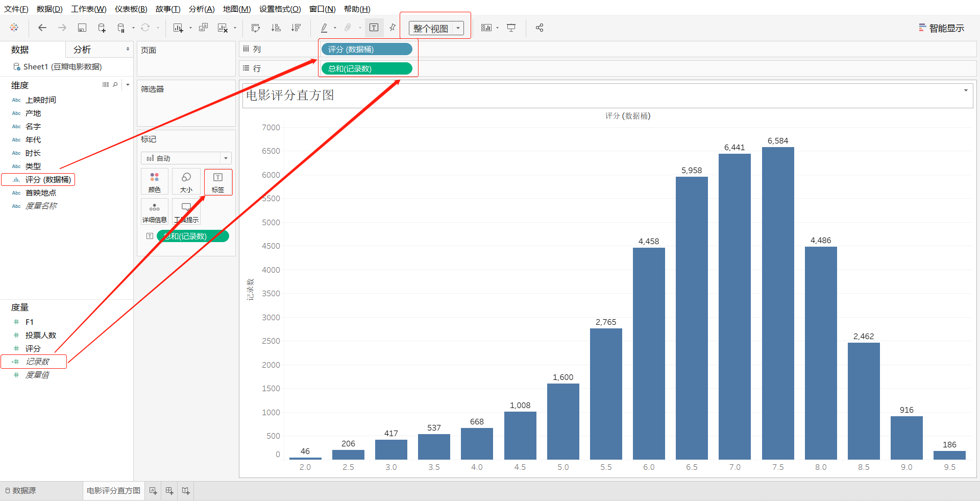This screenshot has height=501, width=980.
Task: Open the 帮助(H) menu
Action: pyautogui.click(x=357, y=9)
